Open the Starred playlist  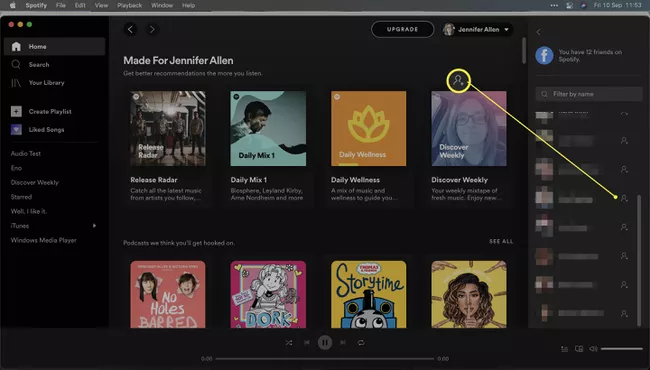(x=21, y=197)
